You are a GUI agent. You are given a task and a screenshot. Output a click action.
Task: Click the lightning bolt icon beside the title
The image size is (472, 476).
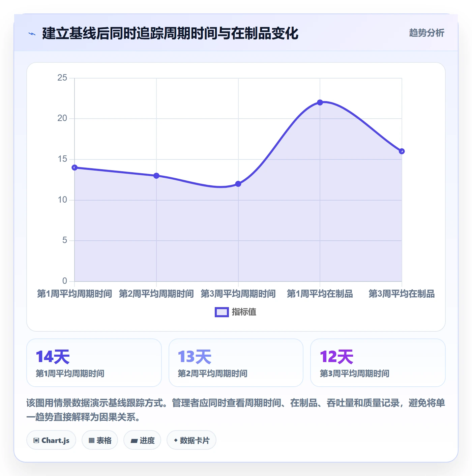coord(32,34)
